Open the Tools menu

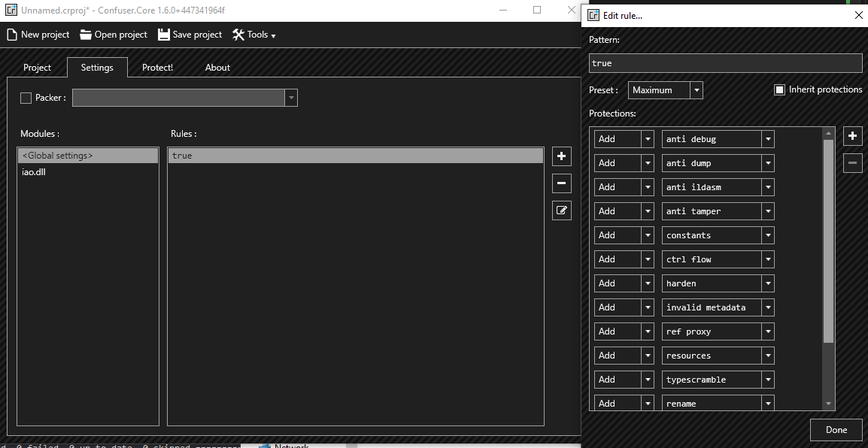[x=254, y=35]
